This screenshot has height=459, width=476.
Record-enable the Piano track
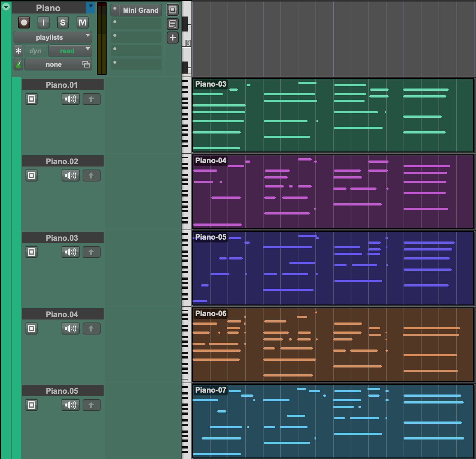pyautogui.click(x=24, y=22)
